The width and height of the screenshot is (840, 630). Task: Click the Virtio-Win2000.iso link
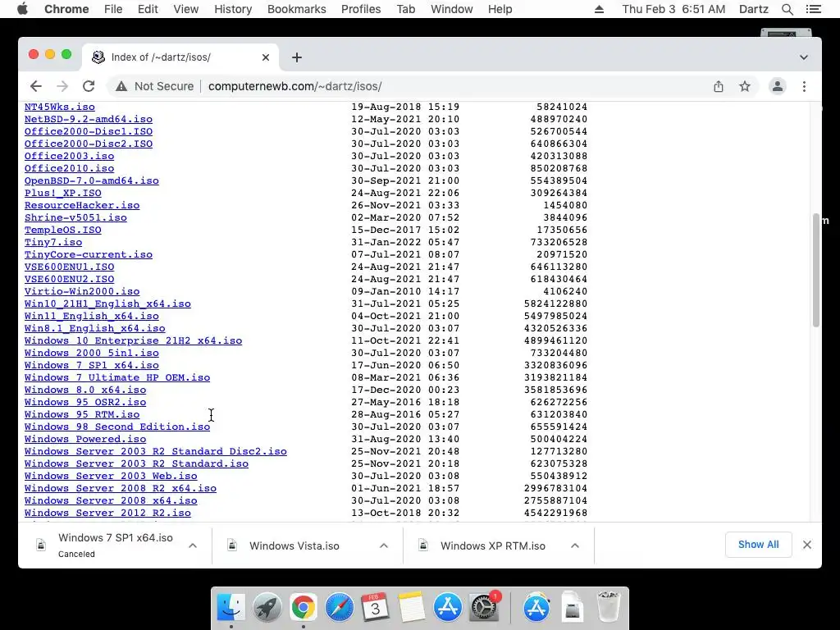pos(82,291)
